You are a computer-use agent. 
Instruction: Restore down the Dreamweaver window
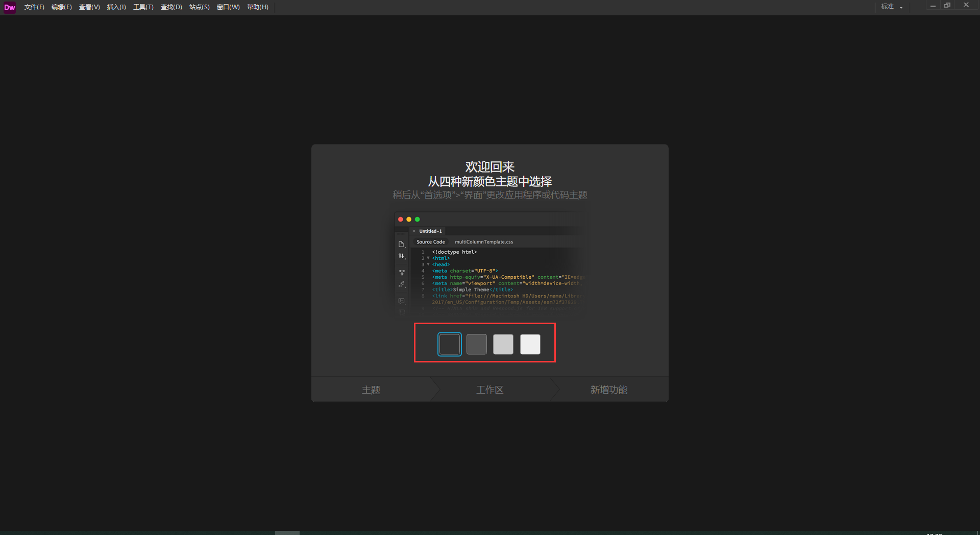click(x=947, y=6)
